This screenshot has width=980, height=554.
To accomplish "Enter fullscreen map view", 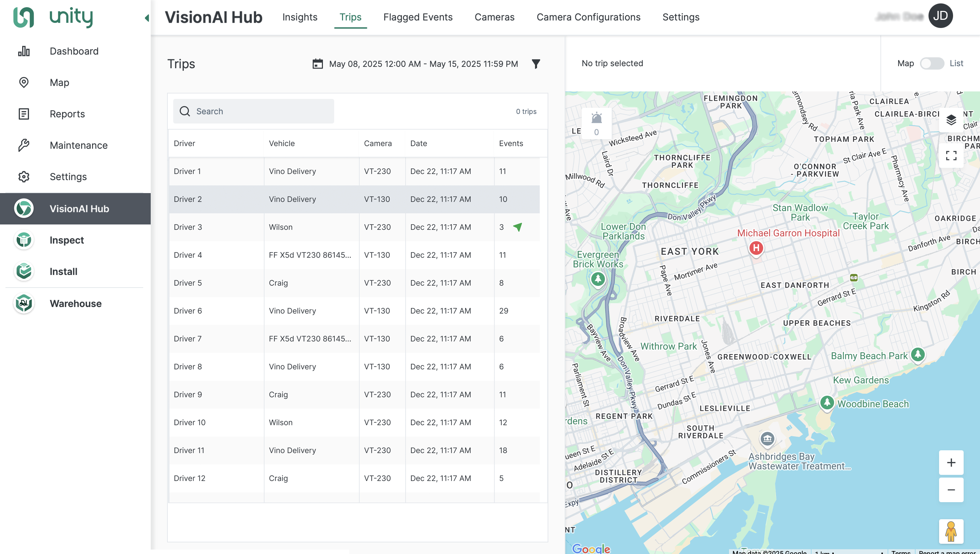I will tap(951, 155).
